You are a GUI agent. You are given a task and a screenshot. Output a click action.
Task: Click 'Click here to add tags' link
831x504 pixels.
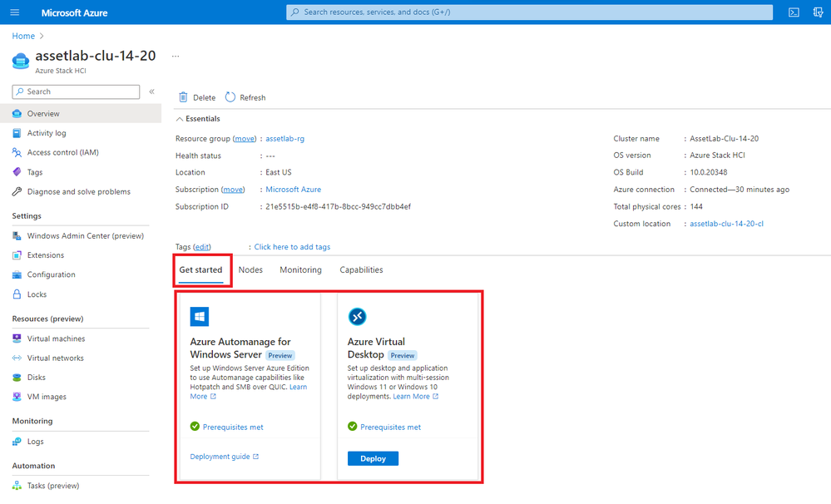[292, 247]
